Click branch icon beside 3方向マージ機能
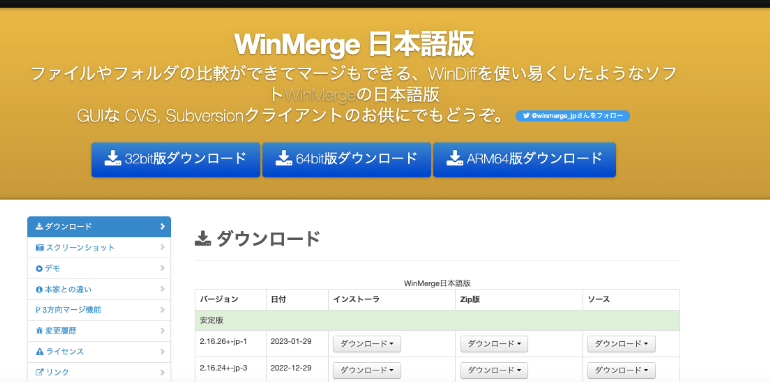This screenshot has height=382, width=770. [x=38, y=310]
